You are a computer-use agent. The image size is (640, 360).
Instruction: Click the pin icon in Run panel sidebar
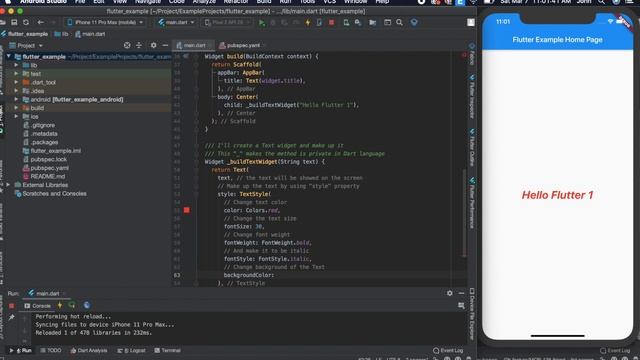11,317
